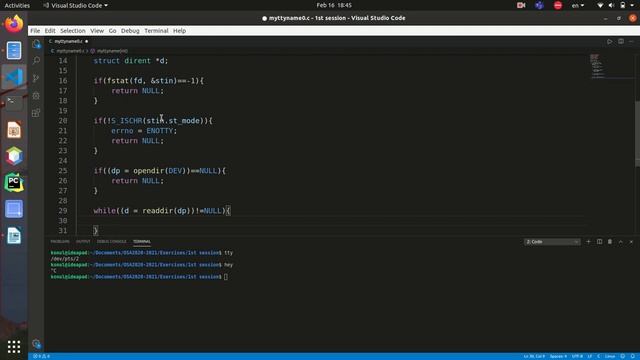
Task: Open the Terminal menu
Action: (156, 31)
